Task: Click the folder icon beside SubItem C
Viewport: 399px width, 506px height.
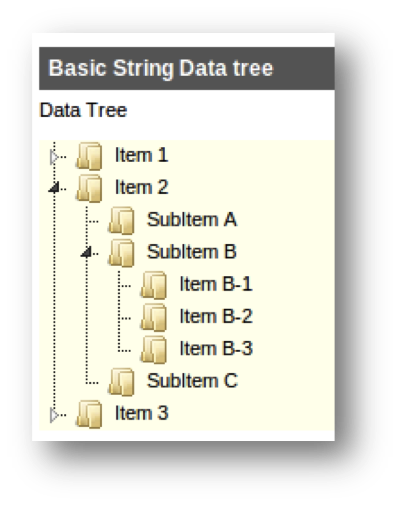Action: [x=122, y=382]
